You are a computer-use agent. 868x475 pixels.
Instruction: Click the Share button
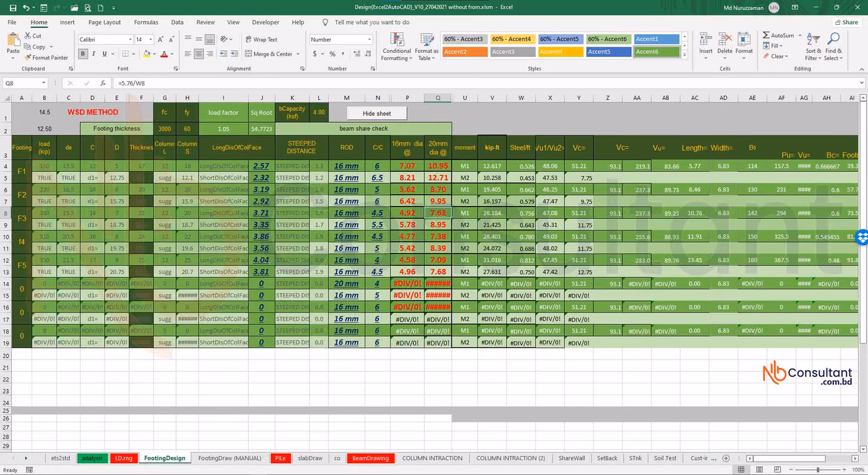(x=846, y=22)
